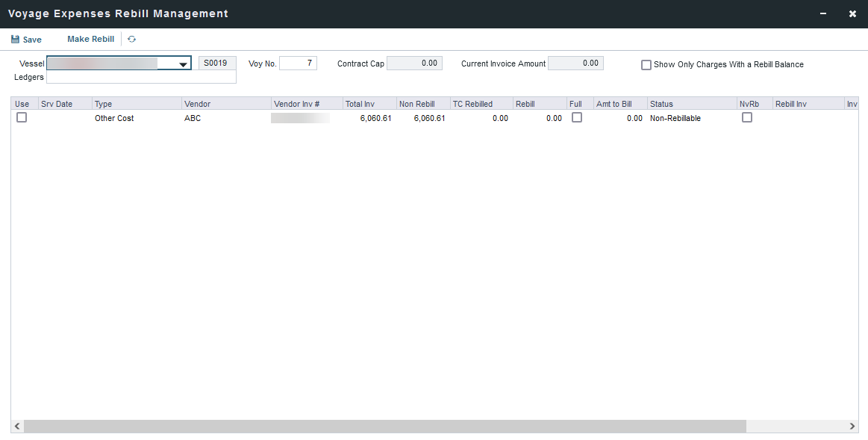Enable NvRb checkbox in the ABC row
Image resolution: width=868 pixels, height=440 pixels.
click(747, 117)
